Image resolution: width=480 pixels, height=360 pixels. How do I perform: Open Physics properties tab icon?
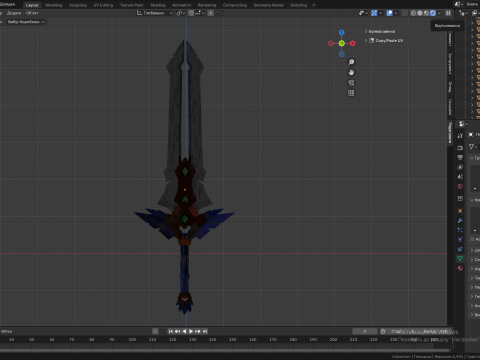[460, 239]
